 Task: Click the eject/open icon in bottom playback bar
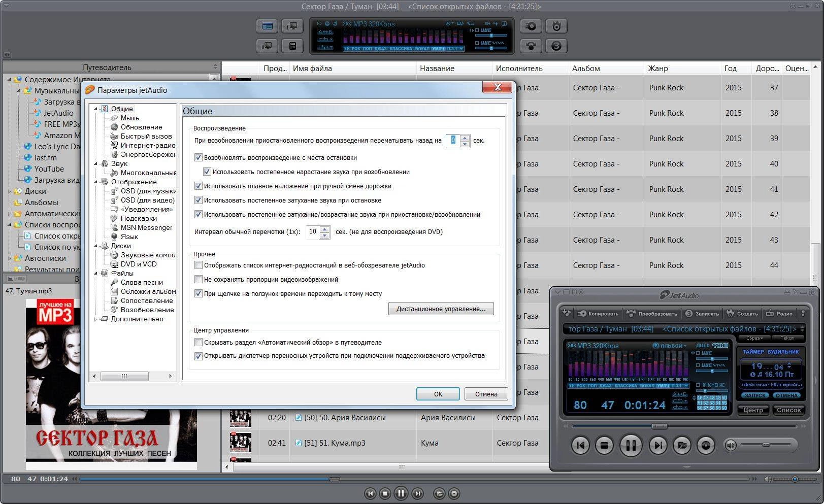pyautogui.click(x=439, y=493)
